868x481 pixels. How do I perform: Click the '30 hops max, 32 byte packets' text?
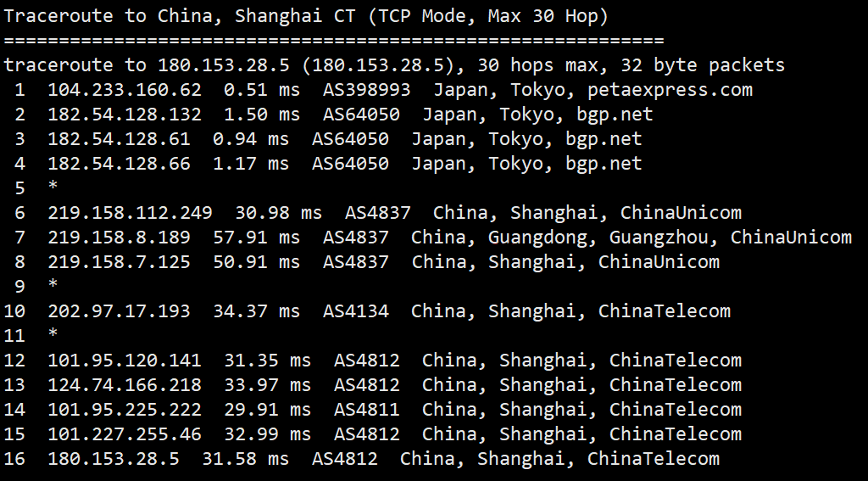631,65
